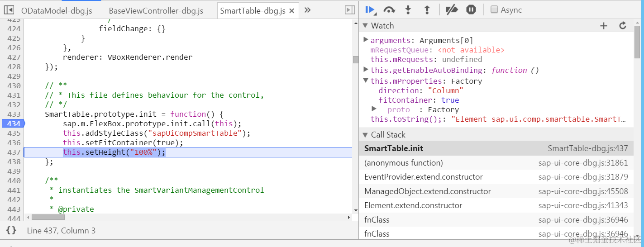This screenshot has height=247, width=644.
Task: Click the fitContainer true property
Action: 419,100
